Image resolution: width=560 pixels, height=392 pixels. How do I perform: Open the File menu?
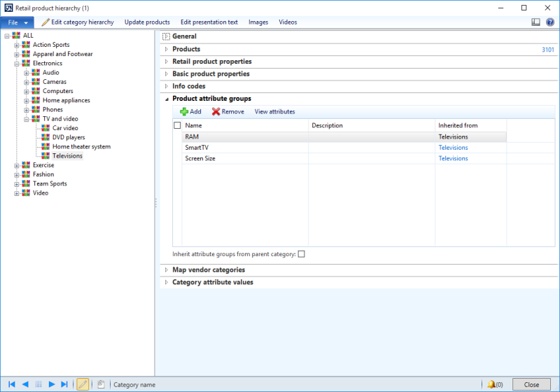17,22
